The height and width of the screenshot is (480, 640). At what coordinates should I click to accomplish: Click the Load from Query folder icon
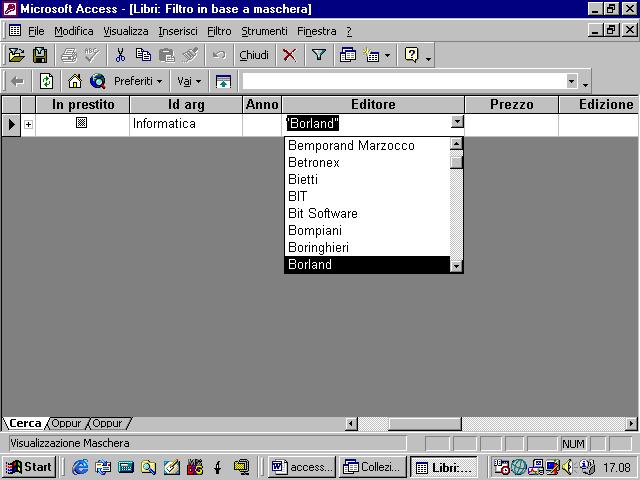click(x=16, y=55)
